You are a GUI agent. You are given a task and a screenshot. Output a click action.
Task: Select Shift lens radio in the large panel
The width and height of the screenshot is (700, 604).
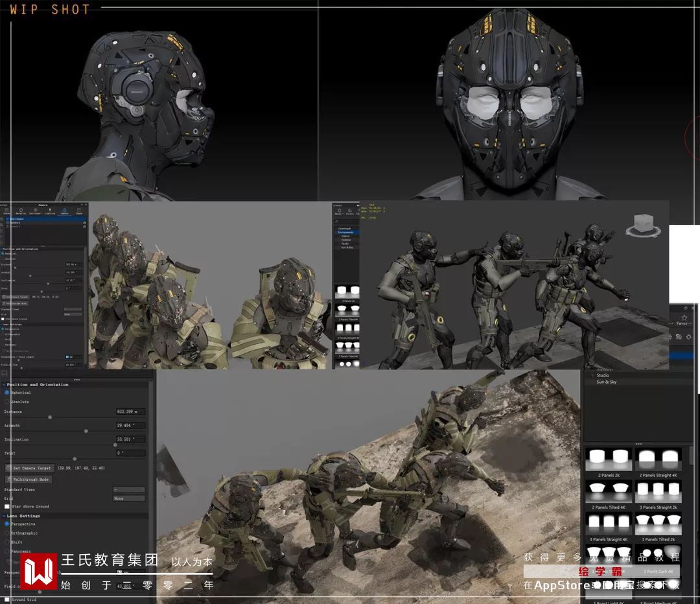pyautogui.click(x=6, y=542)
